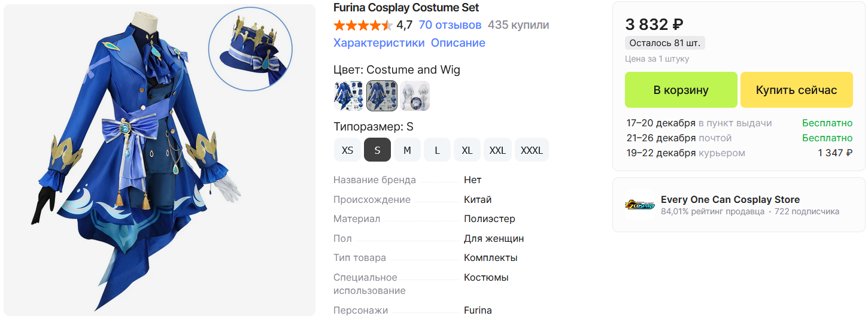The width and height of the screenshot is (868, 319).
Task: Select size L
Action: pos(437,150)
